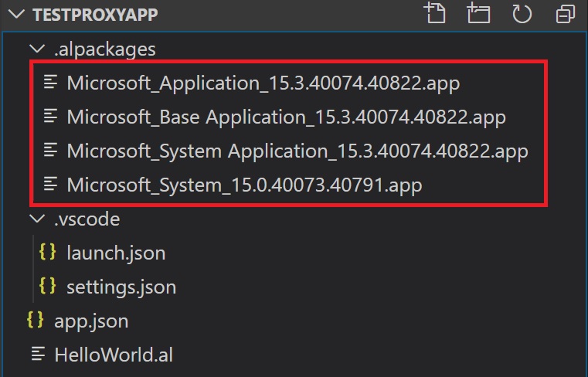Refresh the Explorer file tree
Image resolution: width=588 pixels, height=377 pixels.
pyautogui.click(x=522, y=14)
